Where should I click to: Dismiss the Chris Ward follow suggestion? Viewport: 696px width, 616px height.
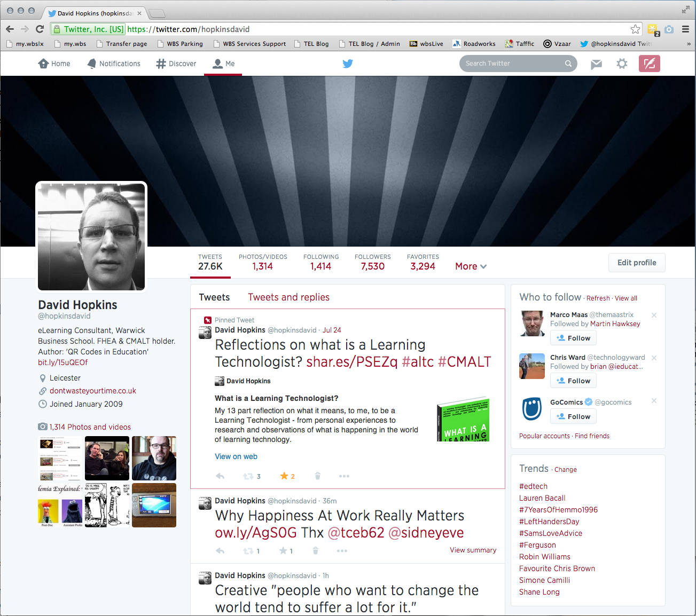(x=654, y=358)
